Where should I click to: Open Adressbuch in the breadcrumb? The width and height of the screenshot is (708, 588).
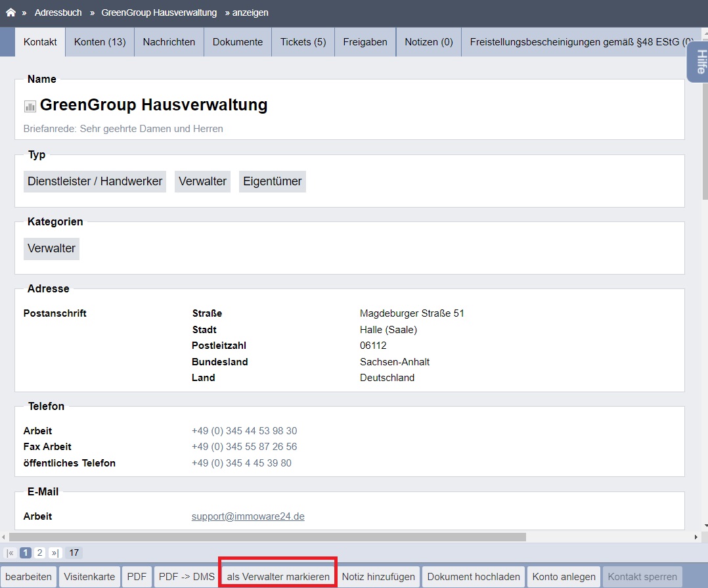pos(58,12)
